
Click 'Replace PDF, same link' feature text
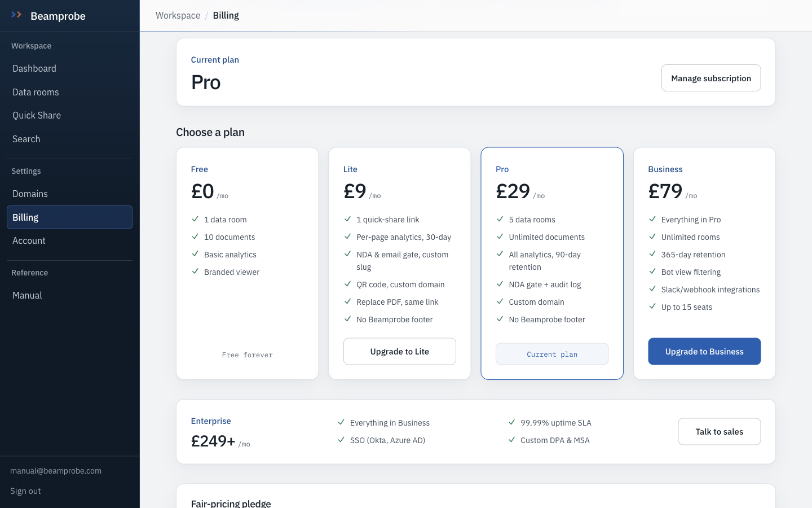click(398, 302)
